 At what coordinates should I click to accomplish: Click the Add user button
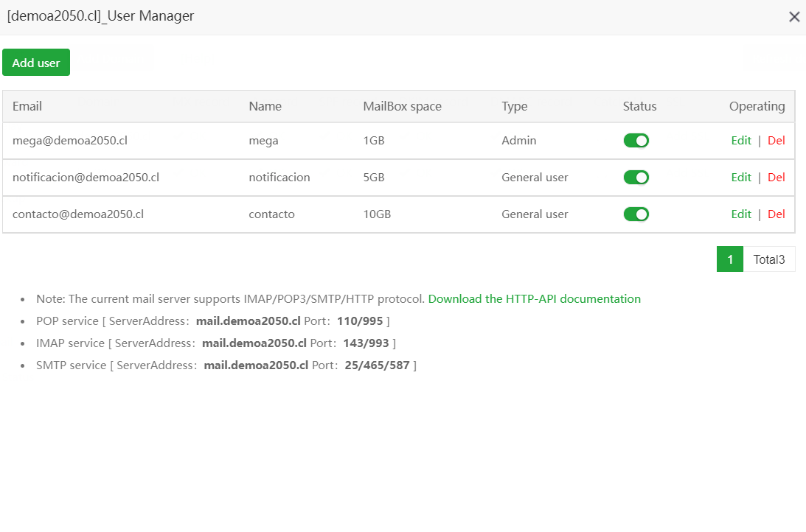(x=36, y=63)
